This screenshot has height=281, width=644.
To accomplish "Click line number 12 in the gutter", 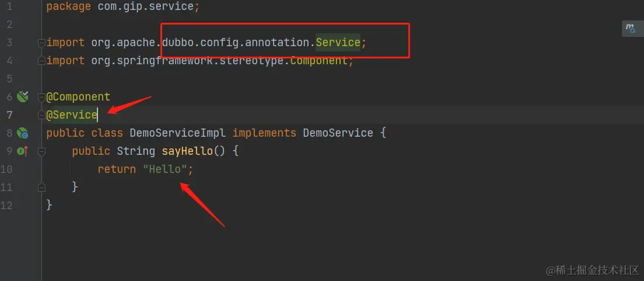I will coord(6,205).
